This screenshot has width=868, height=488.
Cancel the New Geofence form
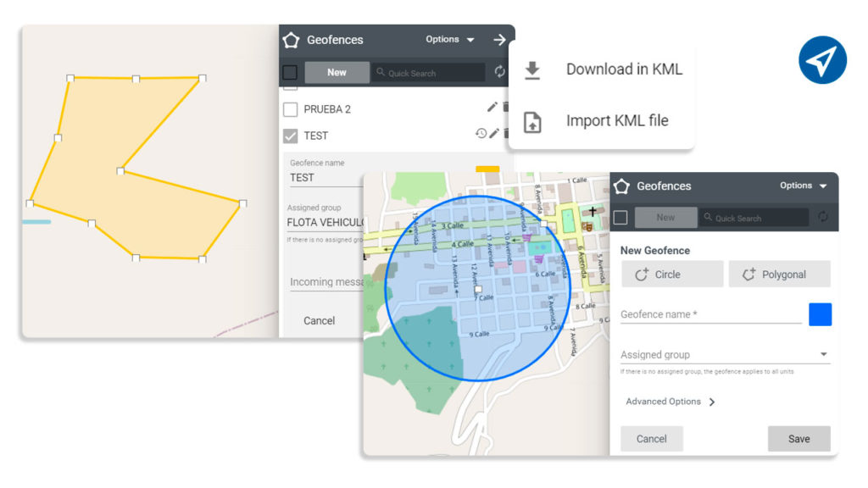652,439
